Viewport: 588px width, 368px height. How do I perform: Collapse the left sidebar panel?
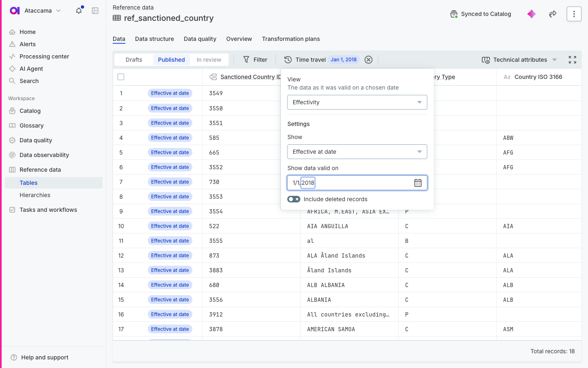[x=95, y=11]
